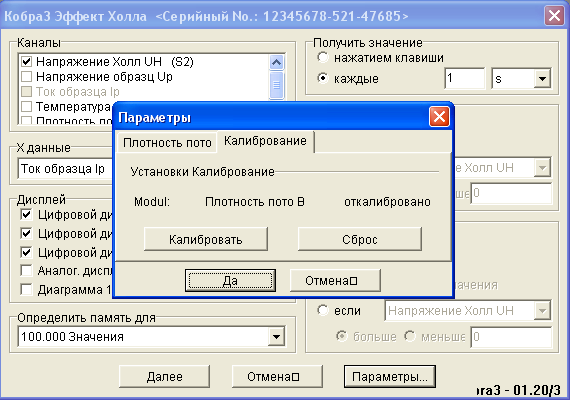570x400 pixels.
Task: Toggle the Напряжение Холл UH channel checkbox
Action: point(26,62)
